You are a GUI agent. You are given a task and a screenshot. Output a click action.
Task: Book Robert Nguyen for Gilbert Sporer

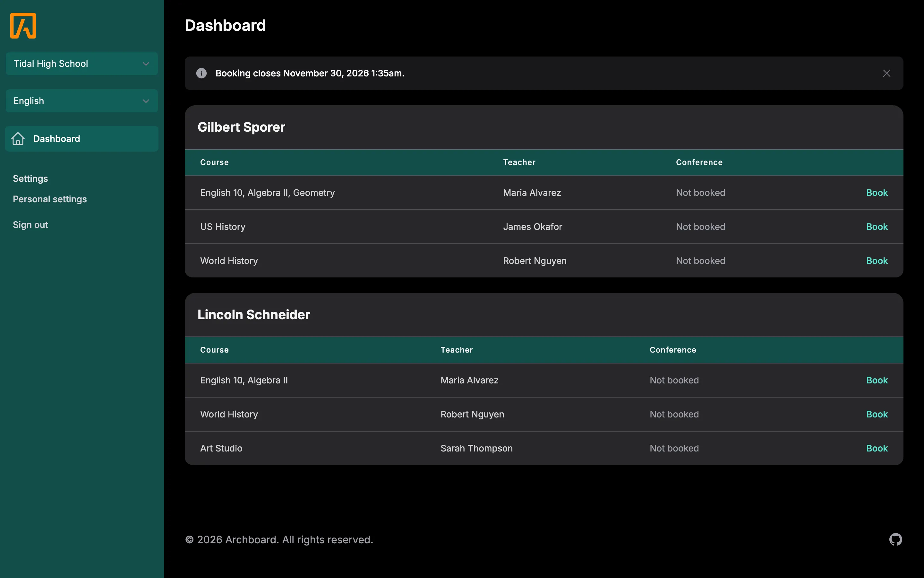(x=877, y=261)
